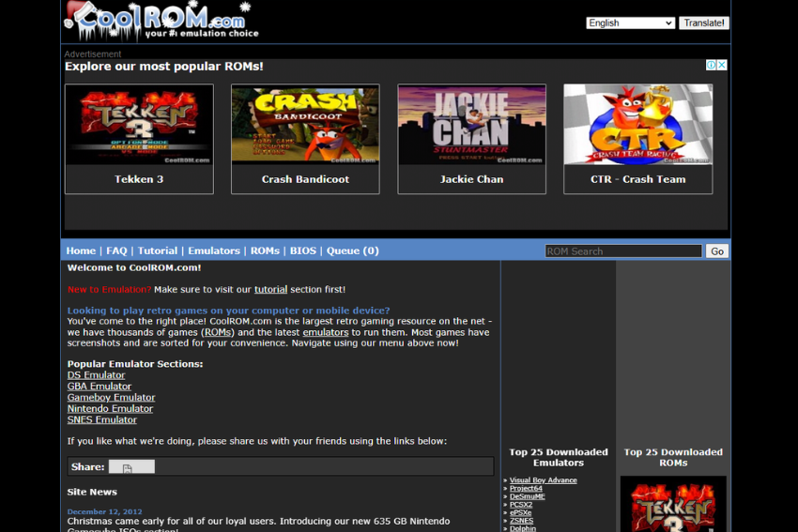
Task: Open the ePSXe emulator link
Action: click(x=520, y=512)
